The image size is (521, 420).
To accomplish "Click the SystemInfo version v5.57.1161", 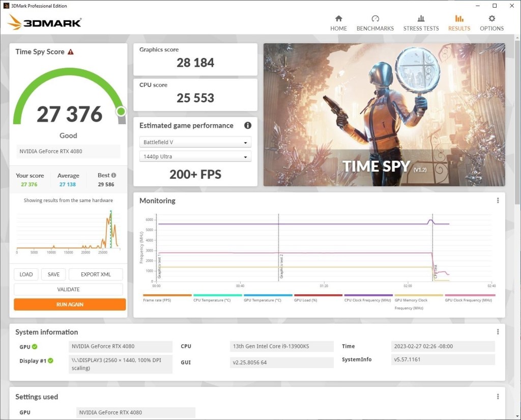I will (x=443, y=359).
